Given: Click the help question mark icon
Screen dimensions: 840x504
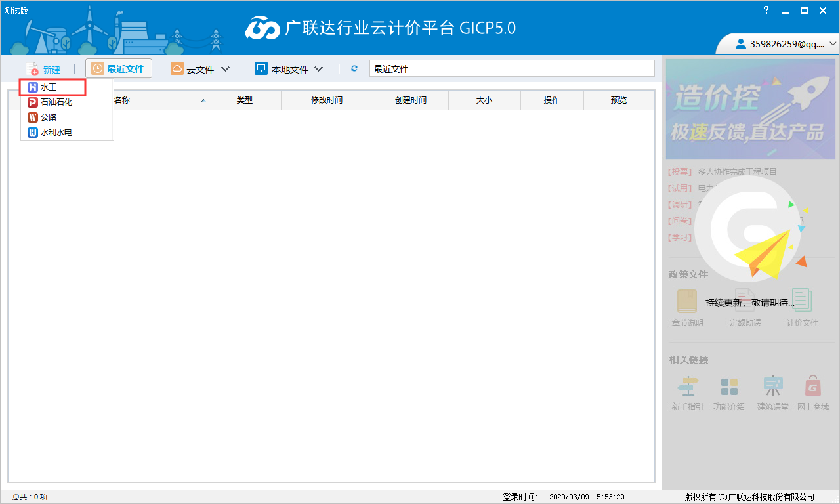Looking at the screenshot, I should pyautogui.click(x=766, y=10).
